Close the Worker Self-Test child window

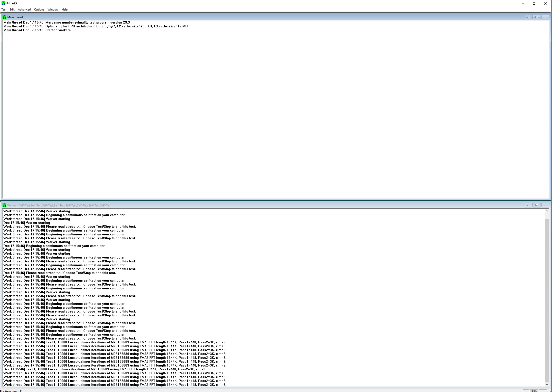click(545, 205)
